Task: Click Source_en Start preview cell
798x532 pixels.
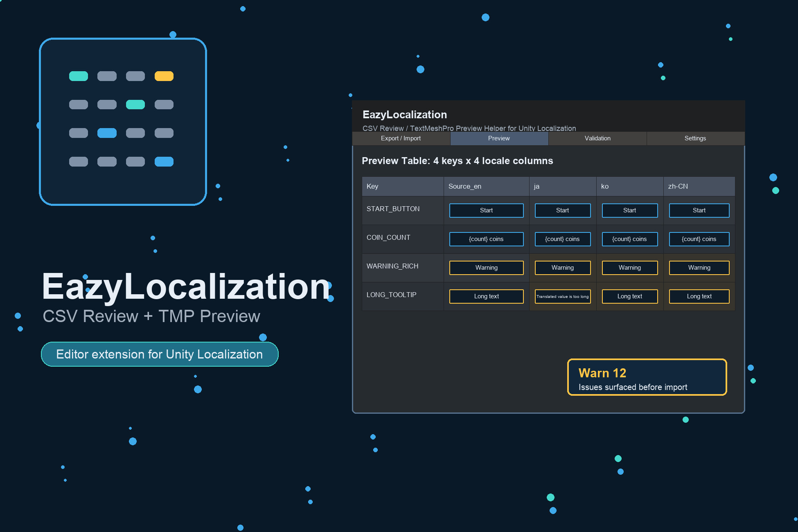Action: [x=487, y=210]
